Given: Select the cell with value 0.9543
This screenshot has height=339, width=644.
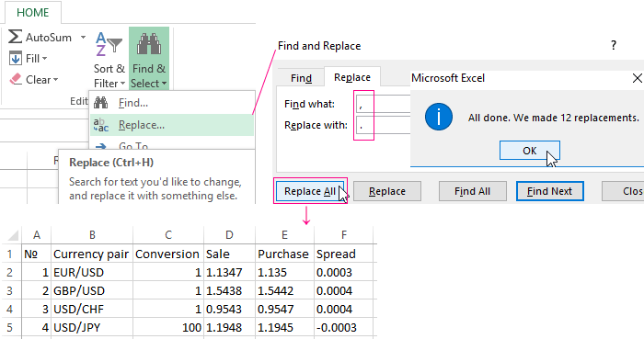Looking at the screenshot, I should (229, 309).
